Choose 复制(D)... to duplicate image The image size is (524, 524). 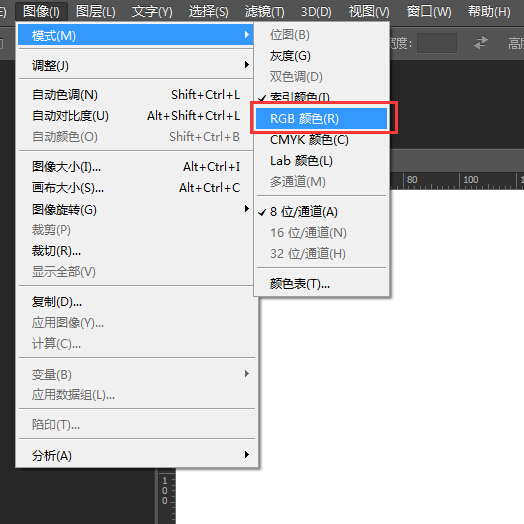pyautogui.click(x=137, y=302)
